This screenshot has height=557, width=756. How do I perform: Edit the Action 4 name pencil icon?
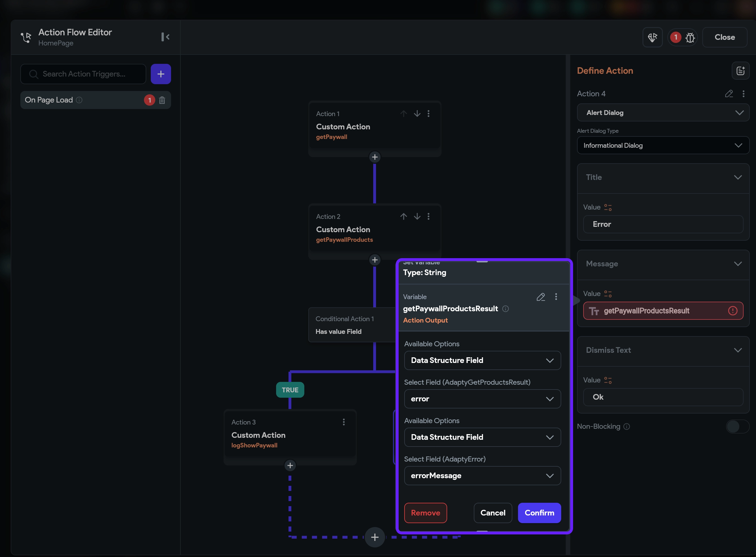(x=729, y=94)
